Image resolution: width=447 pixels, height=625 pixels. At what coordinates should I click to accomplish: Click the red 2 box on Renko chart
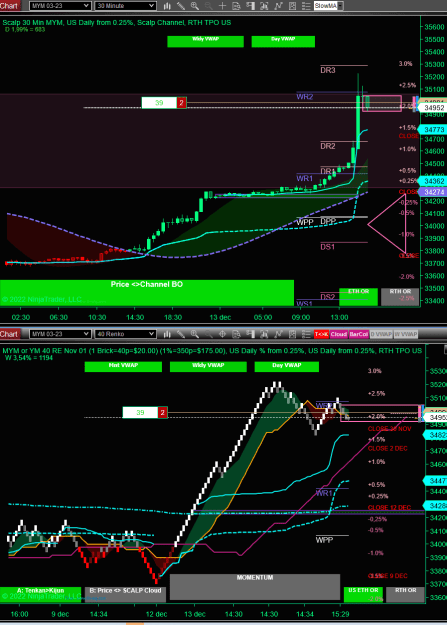pyautogui.click(x=162, y=413)
